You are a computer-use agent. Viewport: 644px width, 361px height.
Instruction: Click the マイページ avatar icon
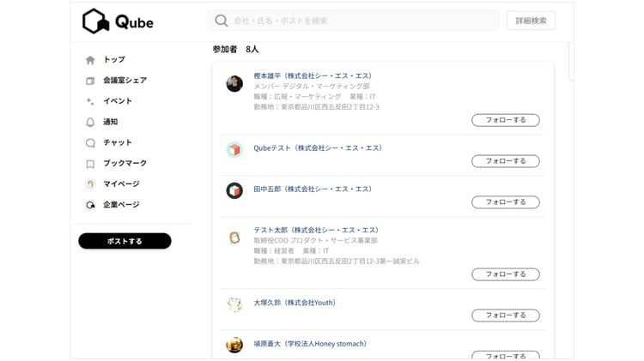click(x=90, y=184)
